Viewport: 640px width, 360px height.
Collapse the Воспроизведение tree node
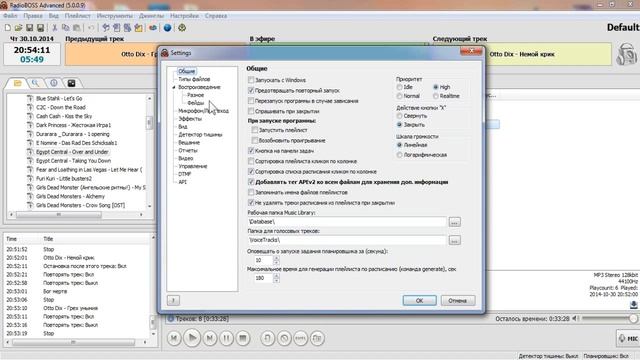tap(174, 87)
